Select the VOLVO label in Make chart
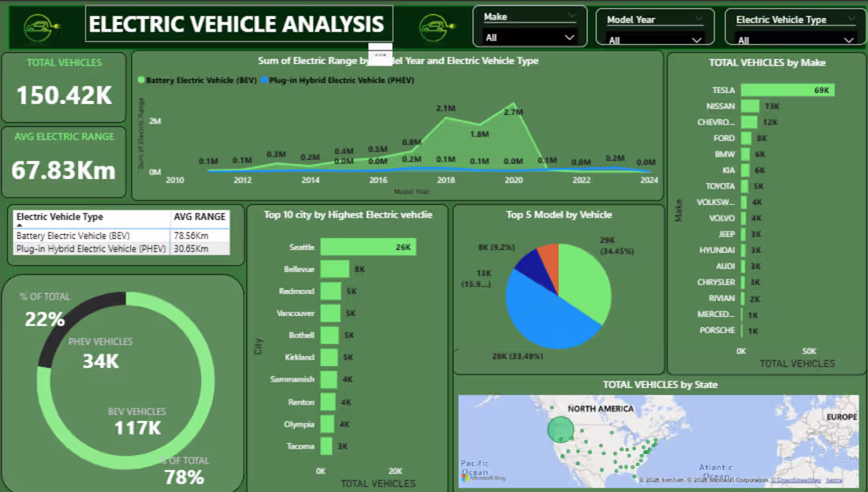This screenshot has width=868, height=492. click(722, 218)
